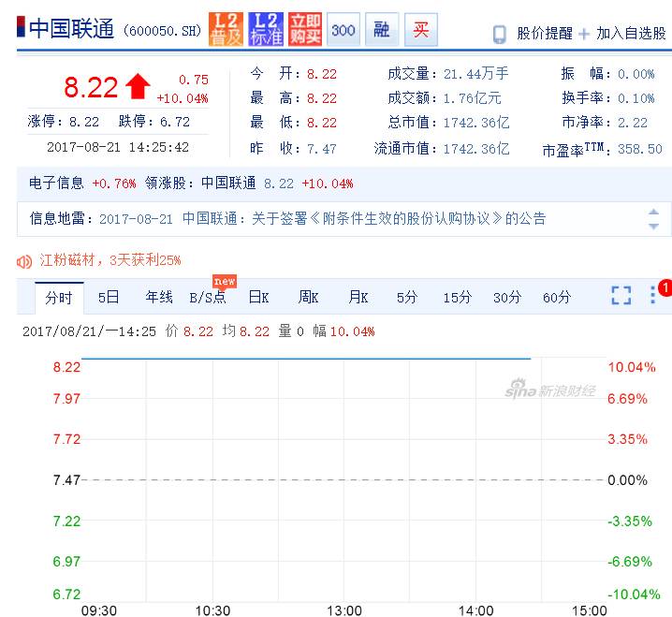Click the 中国联通 stock title
Screen dimensions: 672x617
(x=71, y=29)
